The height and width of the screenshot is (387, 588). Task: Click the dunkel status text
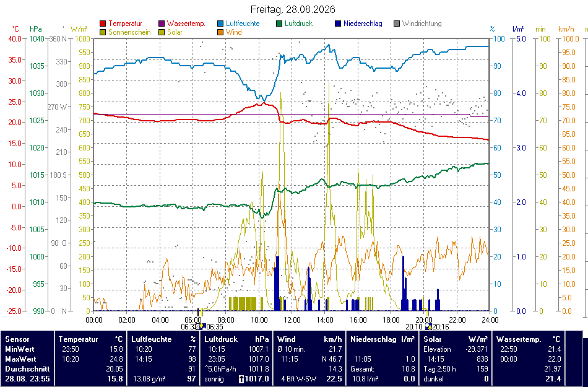coord(433,379)
